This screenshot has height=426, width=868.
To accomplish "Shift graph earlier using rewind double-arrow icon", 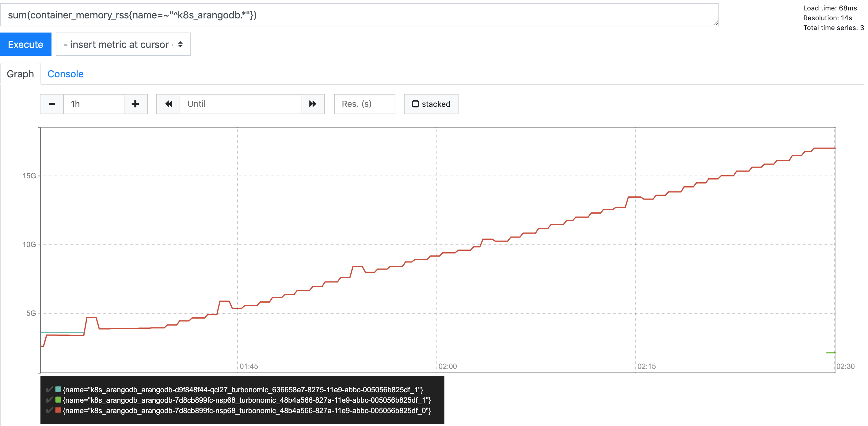I will [x=168, y=104].
